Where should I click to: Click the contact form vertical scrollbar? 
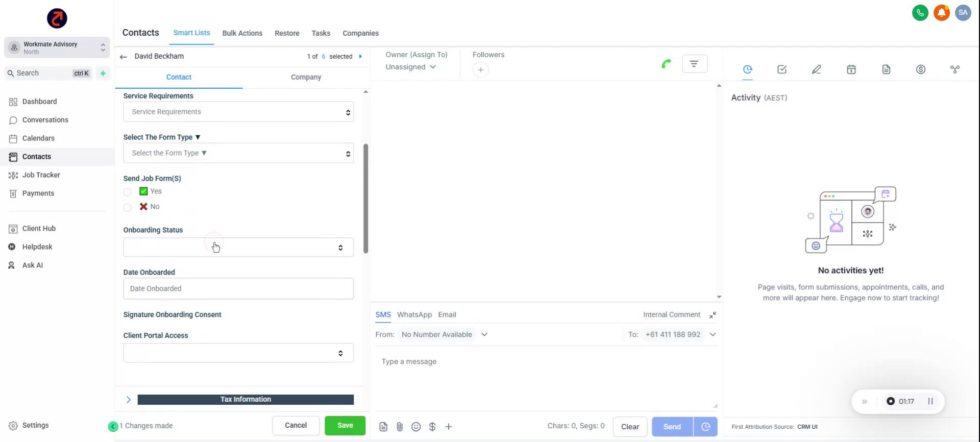pos(365,199)
